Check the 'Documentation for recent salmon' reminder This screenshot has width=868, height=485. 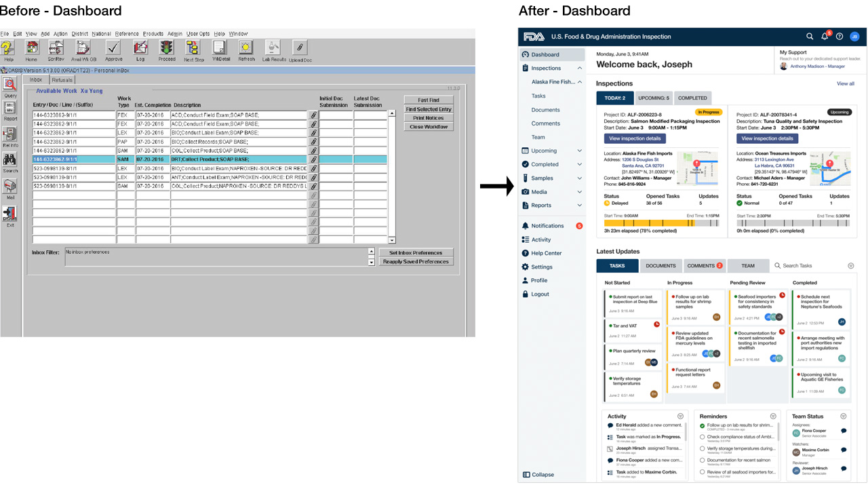703,460
